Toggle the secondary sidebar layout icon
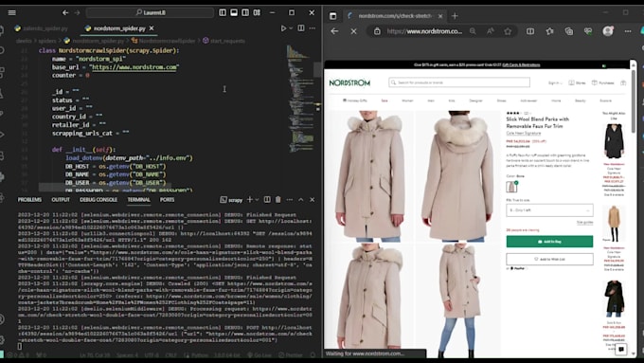The height and width of the screenshot is (363, 644). pyautogui.click(x=245, y=12)
